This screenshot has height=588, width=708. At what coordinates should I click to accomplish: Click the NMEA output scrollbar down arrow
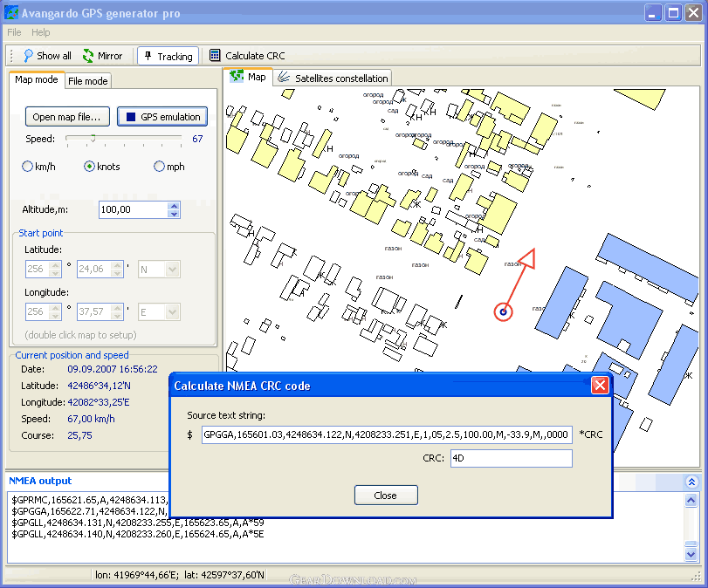[691, 554]
